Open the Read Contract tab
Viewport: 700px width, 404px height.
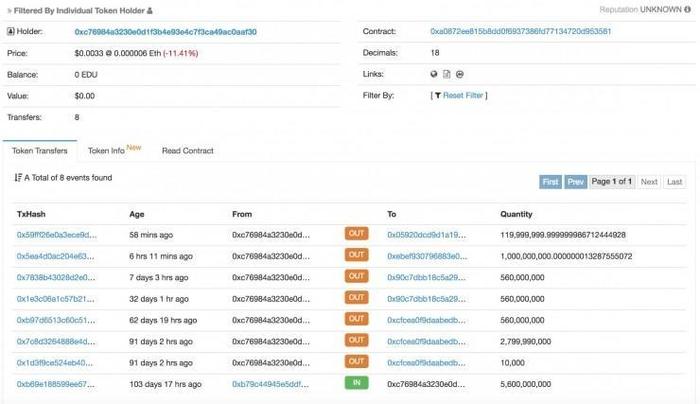click(188, 151)
